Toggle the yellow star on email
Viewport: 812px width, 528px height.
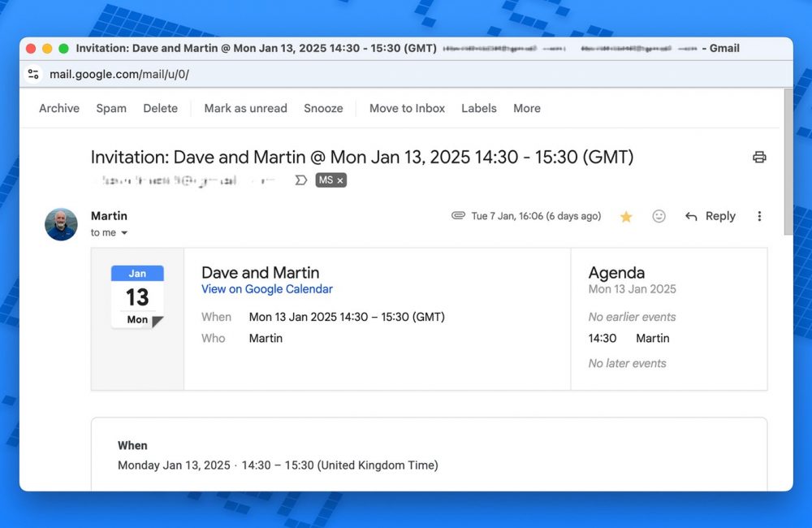coord(626,216)
